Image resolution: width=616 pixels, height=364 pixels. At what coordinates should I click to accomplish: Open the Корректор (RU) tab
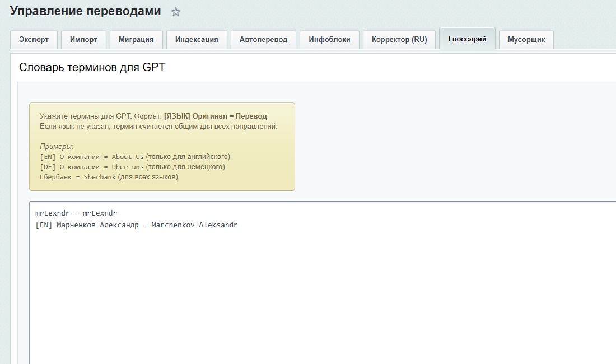pyautogui.click(x=399, y=40)
